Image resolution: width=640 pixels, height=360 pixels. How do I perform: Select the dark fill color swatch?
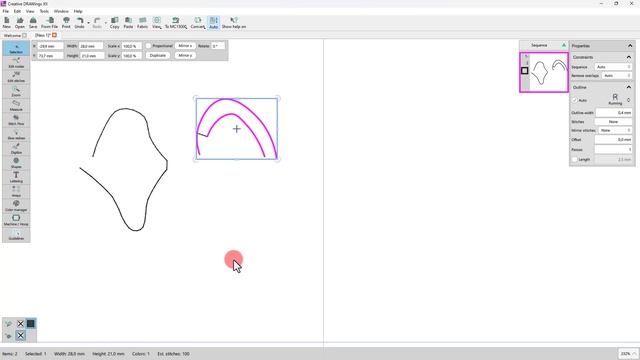click(31, 324)
